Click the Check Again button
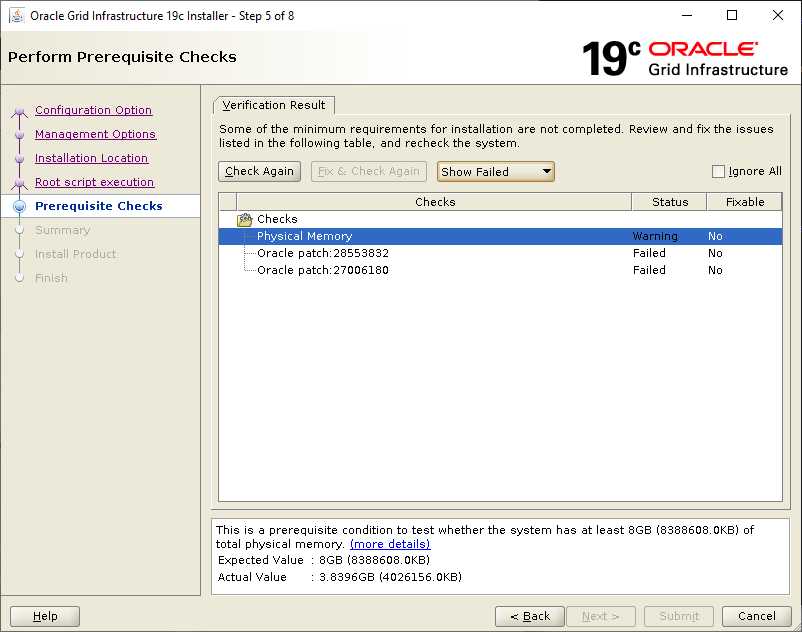 (259, 171)
